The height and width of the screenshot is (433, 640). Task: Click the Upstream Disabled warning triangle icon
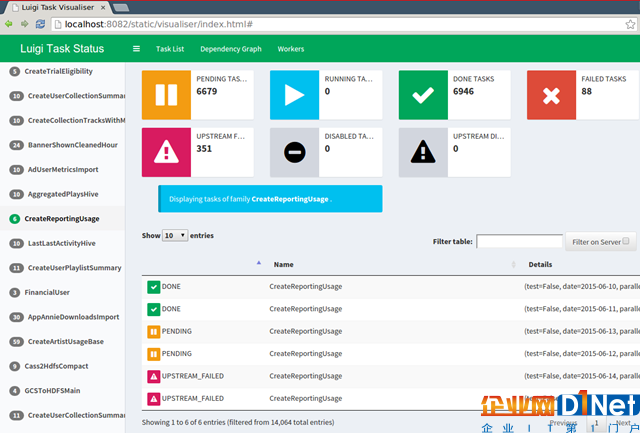tap(423, 152)
